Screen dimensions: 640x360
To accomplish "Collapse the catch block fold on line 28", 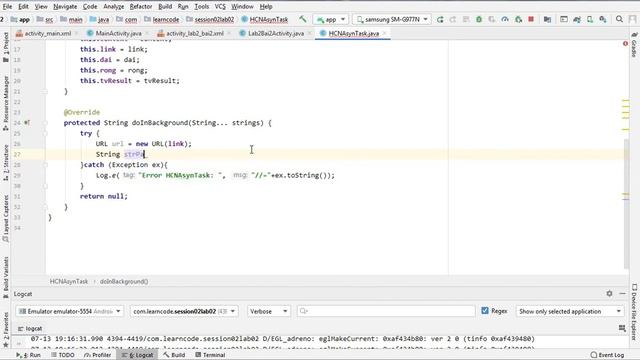I will point(45,165).
